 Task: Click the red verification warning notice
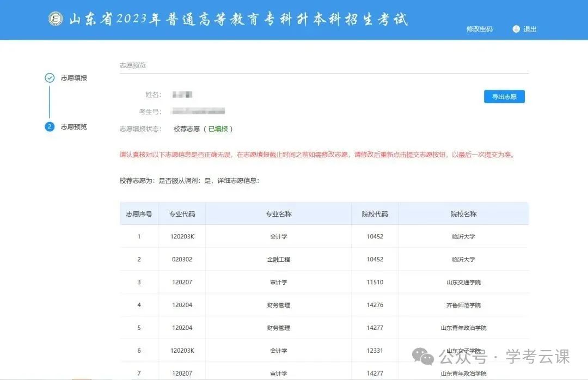click(317, 155)
